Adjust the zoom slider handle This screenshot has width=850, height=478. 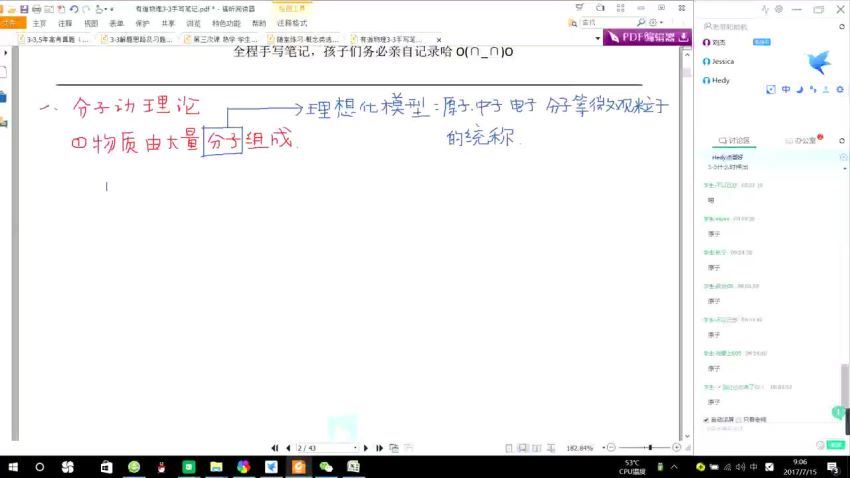[x=650, y=448]
